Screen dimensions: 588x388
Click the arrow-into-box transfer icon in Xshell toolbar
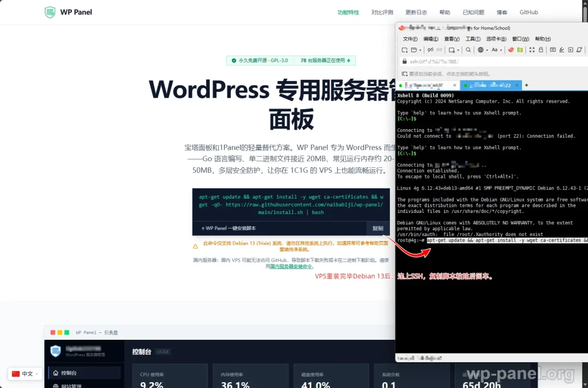pos(570,50)
